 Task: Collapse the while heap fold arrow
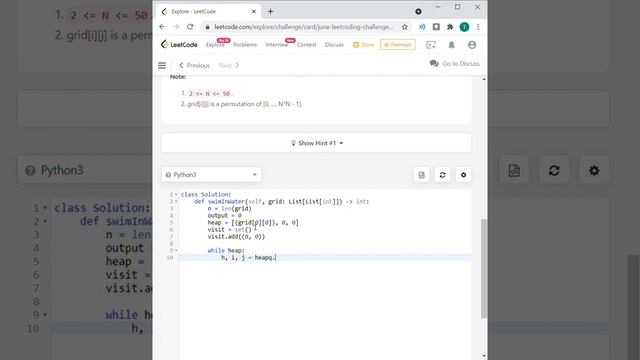pos(176,251)
